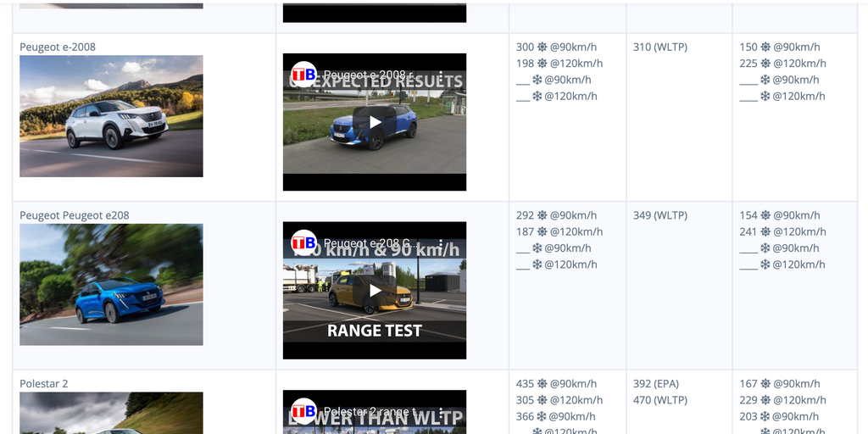Open the Peugeot e-2008 video title link
Screen dimensions: 868x434
(x=369, y=75)
